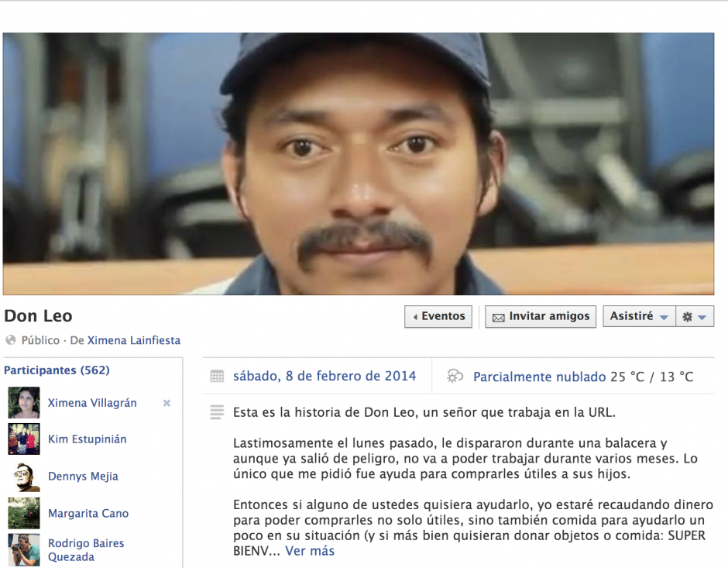
Task: Open the Asistiré dropdown arrow
Action: pos(664,316)
